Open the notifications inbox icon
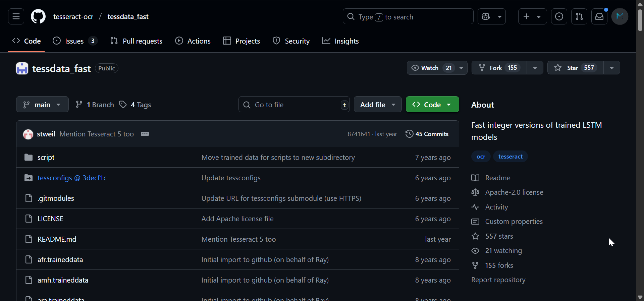This screenshot has height=301, width=644. click(599, 16)
